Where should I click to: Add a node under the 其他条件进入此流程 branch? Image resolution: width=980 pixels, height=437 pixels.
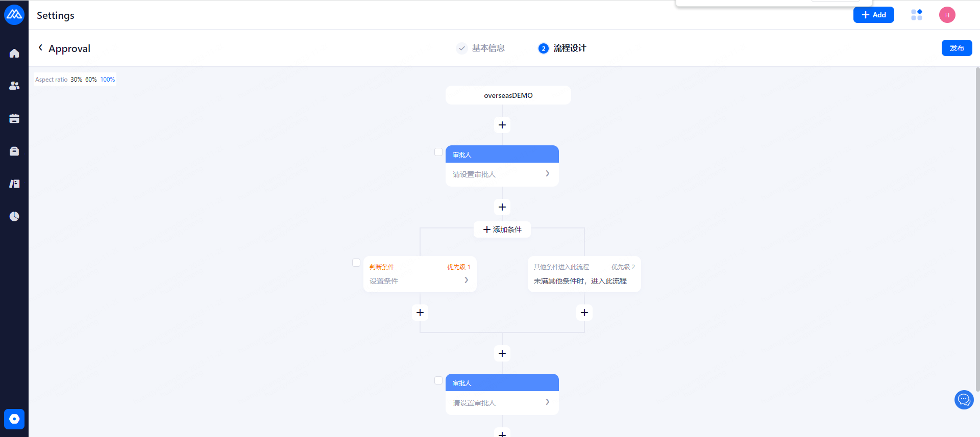(x=584, y=313)
